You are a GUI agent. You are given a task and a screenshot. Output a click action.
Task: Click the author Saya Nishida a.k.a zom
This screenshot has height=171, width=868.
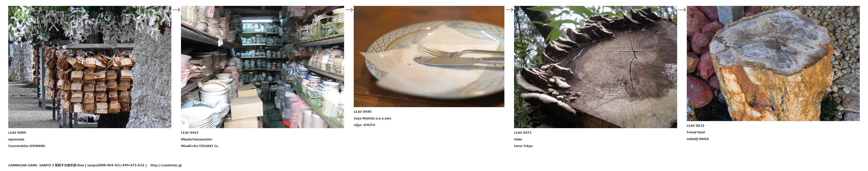pyautogui.click(x=372, y=118)
